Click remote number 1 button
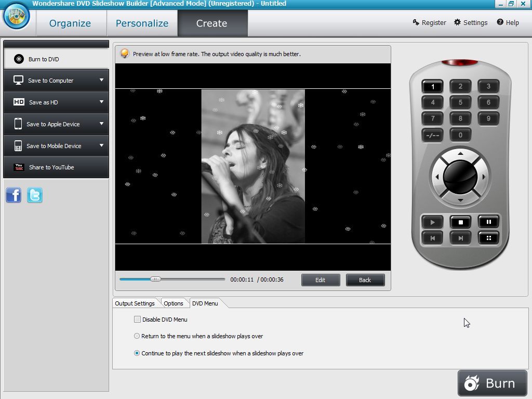 point(432,87)
